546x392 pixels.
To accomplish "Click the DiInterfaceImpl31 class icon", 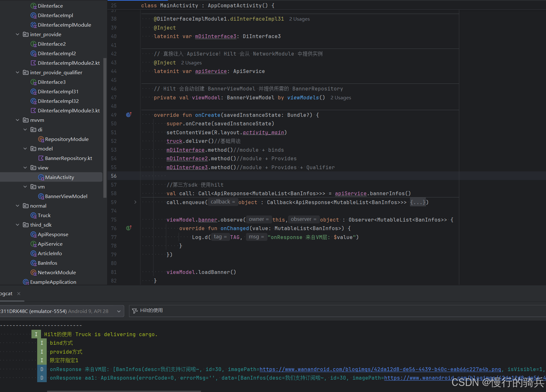I will click(33, 91).
